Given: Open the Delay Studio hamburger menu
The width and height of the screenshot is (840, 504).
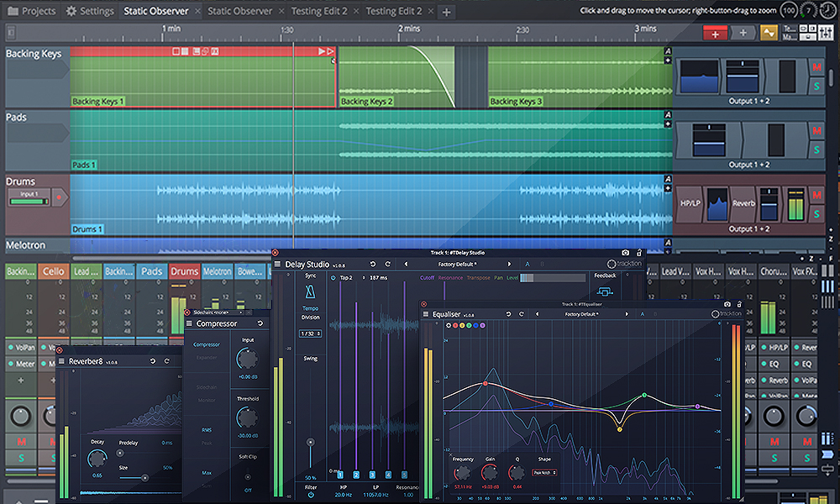Looking at the screenshot, I should click(x=277, y=264).
